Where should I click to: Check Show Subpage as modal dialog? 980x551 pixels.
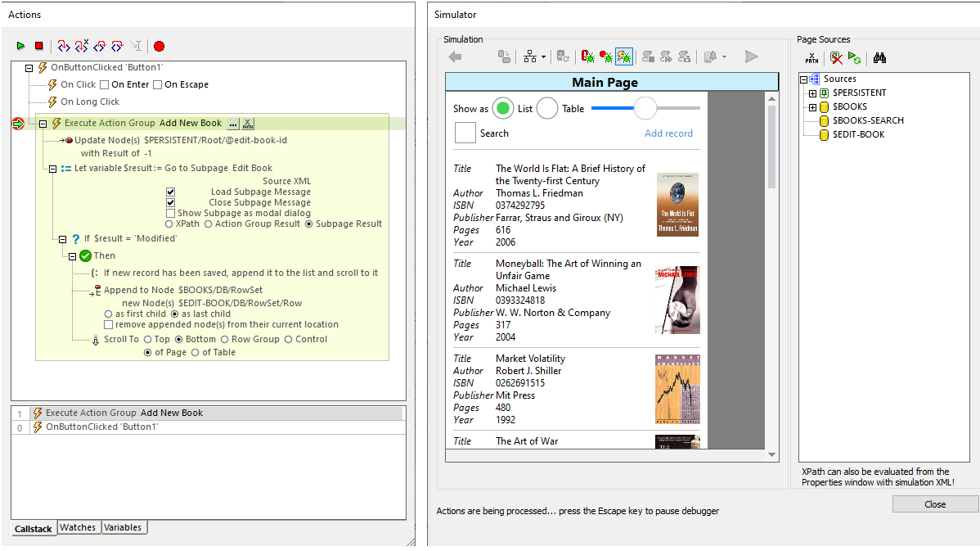(x=171, y=213)
